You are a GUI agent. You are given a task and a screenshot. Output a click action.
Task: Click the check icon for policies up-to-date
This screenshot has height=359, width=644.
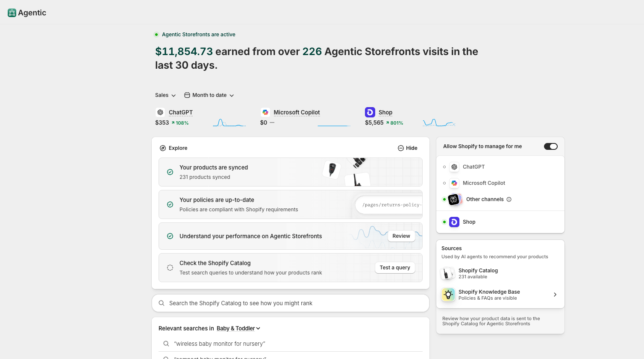(x=170, y=204)
